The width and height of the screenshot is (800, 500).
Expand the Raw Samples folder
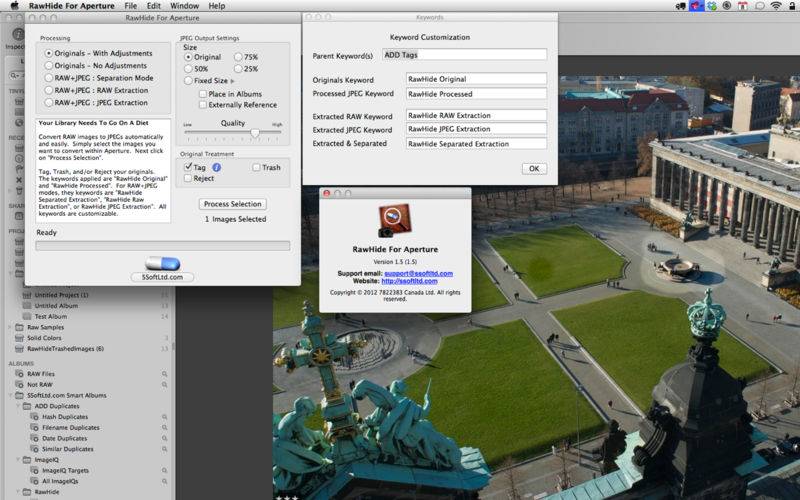(x=10, y=327)
